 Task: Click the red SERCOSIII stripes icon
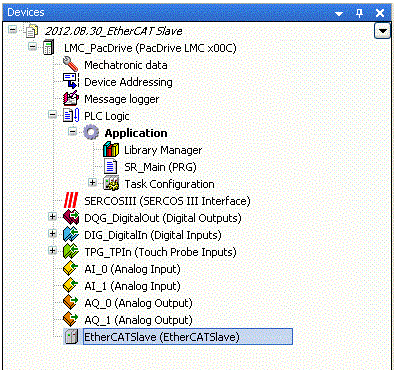[71, 200]
